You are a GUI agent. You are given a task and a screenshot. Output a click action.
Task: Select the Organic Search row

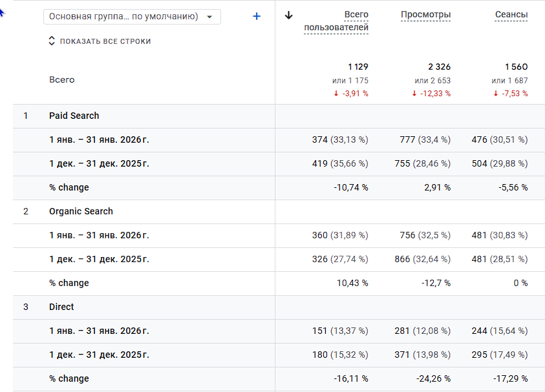[x=81, y=212]
